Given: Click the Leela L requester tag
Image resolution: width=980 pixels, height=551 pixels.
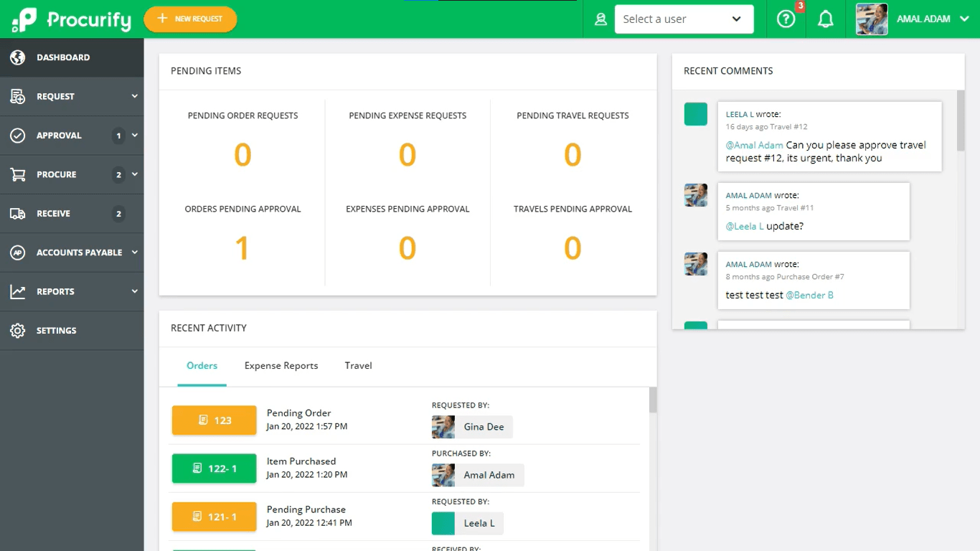Looking at the screenshot, I should (468, 524).
